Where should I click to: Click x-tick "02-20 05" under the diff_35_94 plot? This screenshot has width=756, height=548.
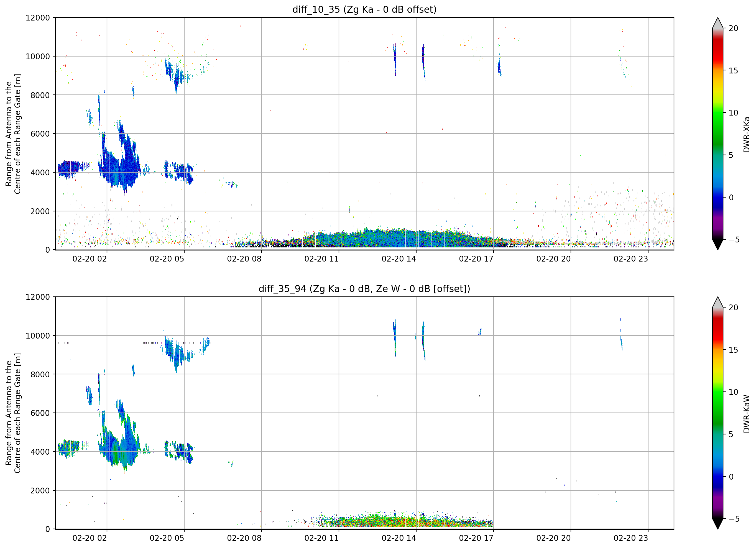point(167,538)
